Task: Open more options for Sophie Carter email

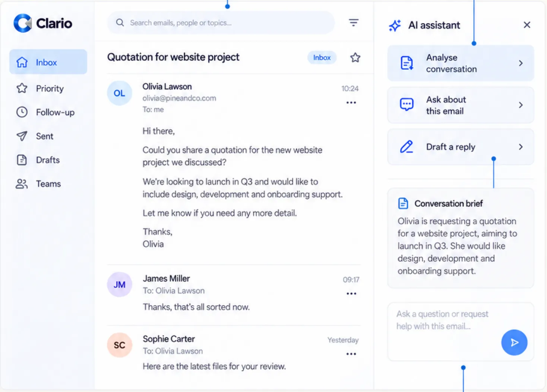Action: tap(351, 354)
